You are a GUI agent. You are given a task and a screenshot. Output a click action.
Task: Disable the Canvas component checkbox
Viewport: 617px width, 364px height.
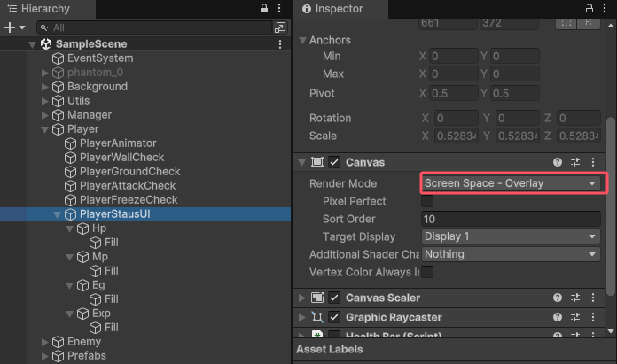pyautogui.click(x=334, y=162)
